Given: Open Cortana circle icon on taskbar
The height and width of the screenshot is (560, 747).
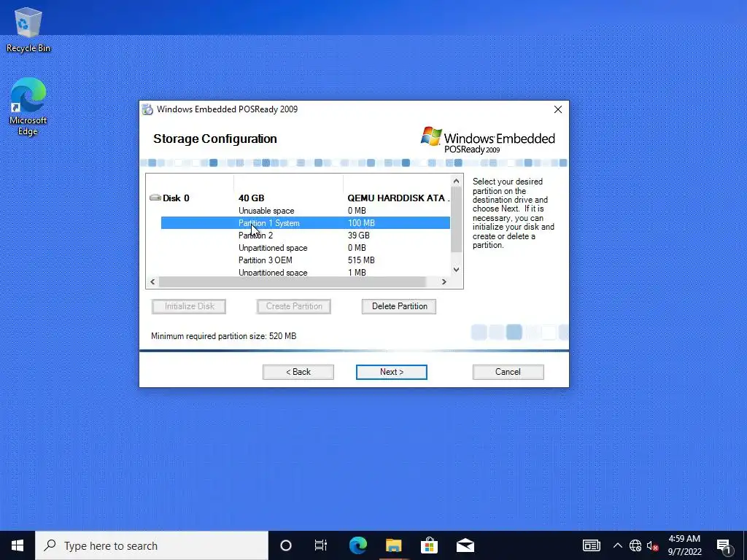Looking at the screenshot, I should 286,545.
